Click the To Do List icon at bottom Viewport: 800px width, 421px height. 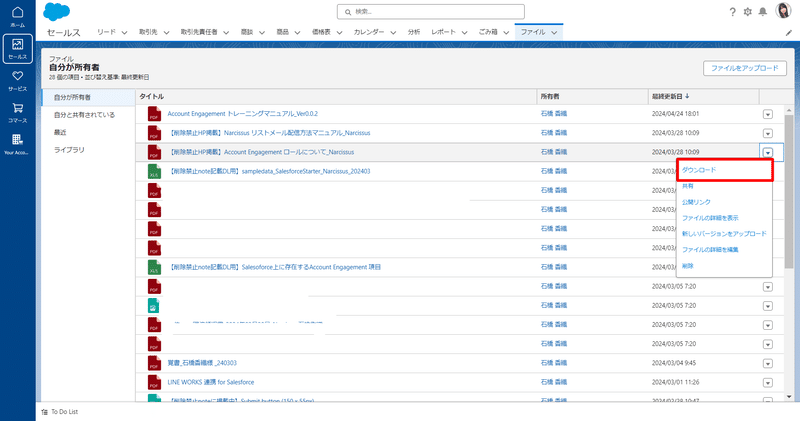[44, 412]
